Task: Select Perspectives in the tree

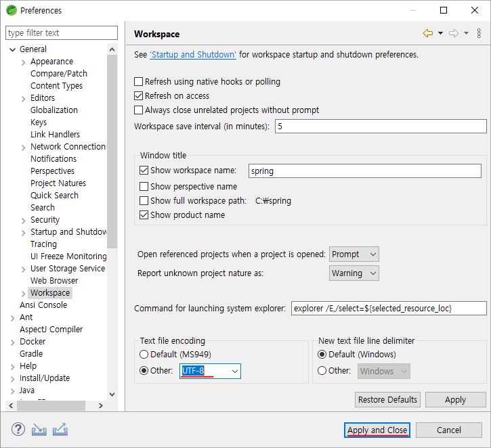Action: [52, 171]
